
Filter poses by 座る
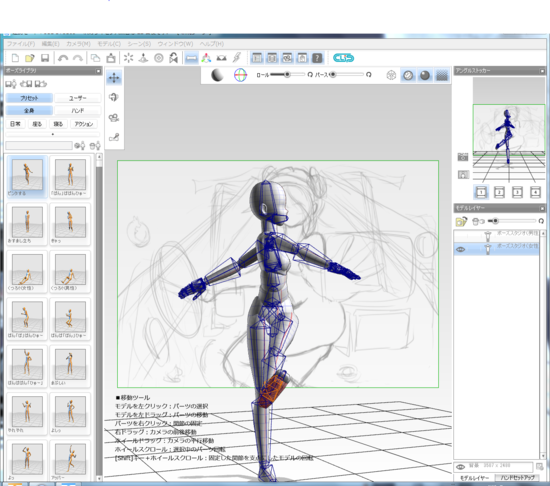[37, 124]
